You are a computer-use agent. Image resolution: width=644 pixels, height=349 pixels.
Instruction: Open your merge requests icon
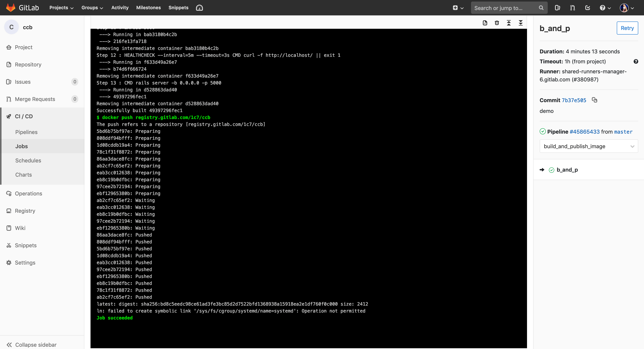click(x=572, y=7)
